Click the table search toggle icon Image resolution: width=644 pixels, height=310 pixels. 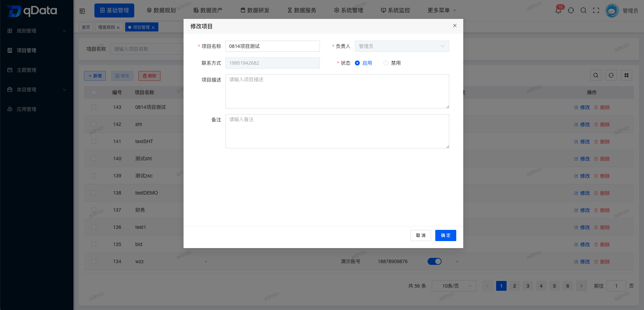point(596,75)
